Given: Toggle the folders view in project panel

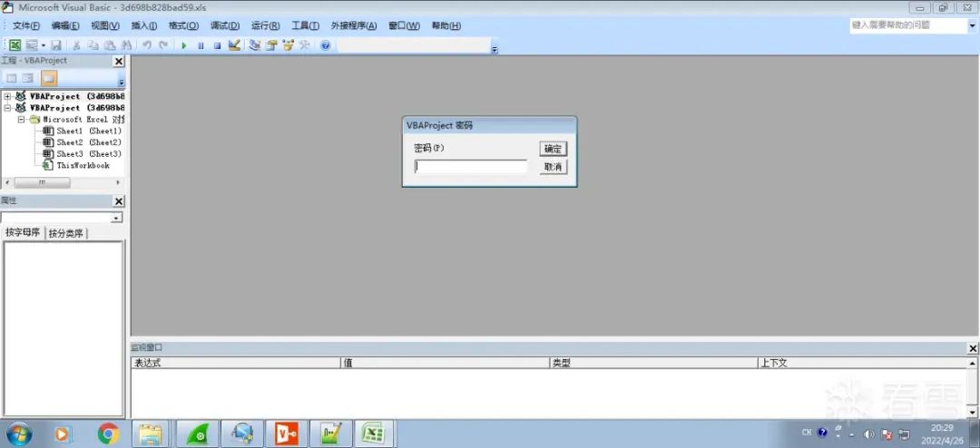Looking at the screenshot, I should (49, 78).
